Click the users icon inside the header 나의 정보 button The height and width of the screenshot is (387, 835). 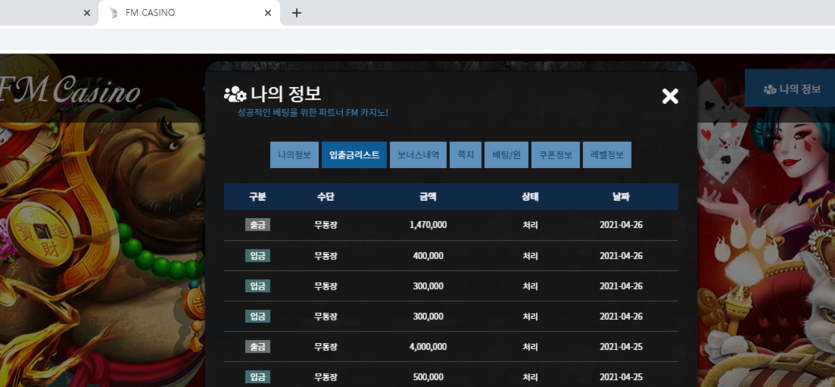coord(769,89)
